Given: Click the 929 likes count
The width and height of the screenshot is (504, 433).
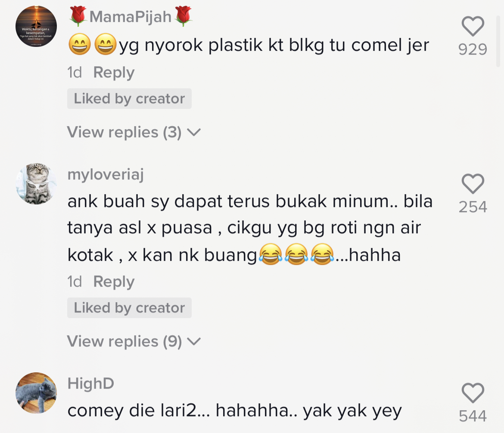Looking at the screenshot, I should point(473,49).
